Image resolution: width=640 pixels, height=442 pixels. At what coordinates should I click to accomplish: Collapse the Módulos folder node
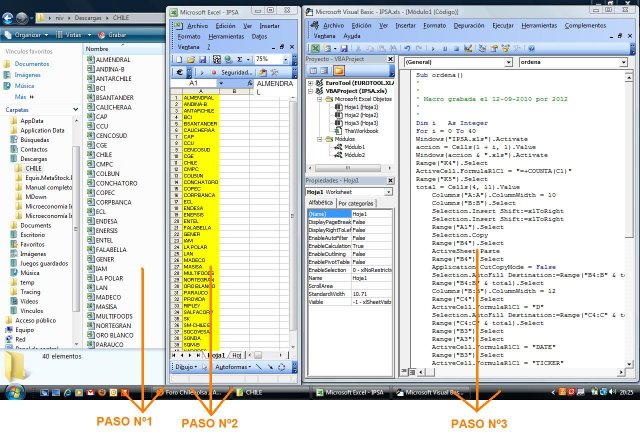(x=320, y=139)
